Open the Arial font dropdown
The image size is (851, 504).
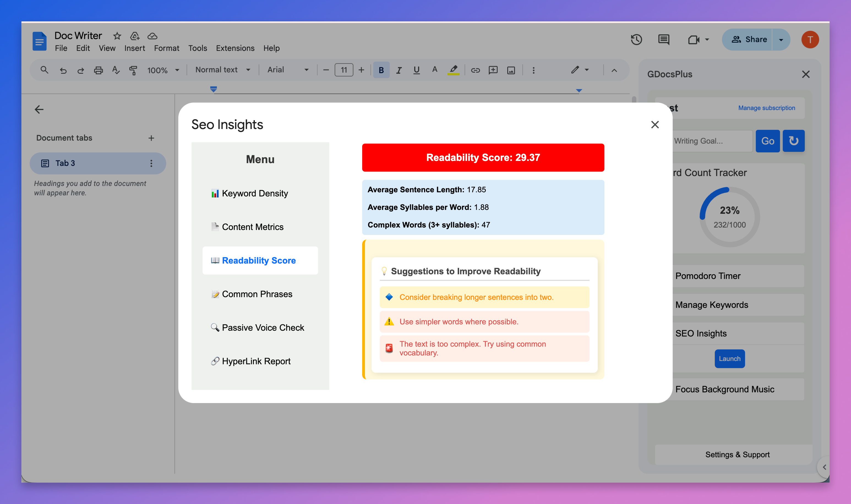pyautogui.click(x=287, y=70)
